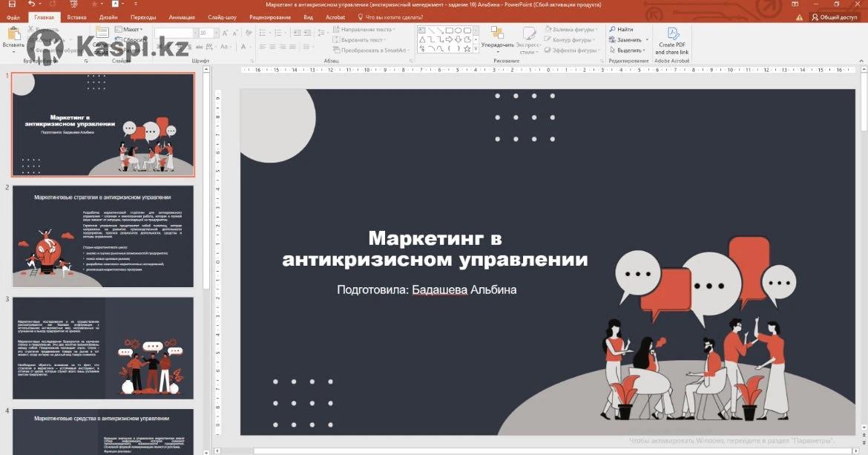
Task: Click the Find (Найти) magnifier
Action: (x=621, y=29)
